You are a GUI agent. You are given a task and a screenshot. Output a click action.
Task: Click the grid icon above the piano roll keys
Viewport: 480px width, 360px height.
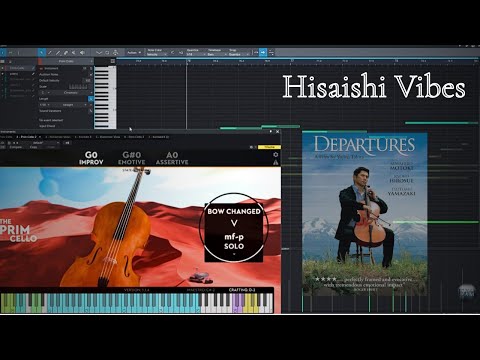(113, 61)
